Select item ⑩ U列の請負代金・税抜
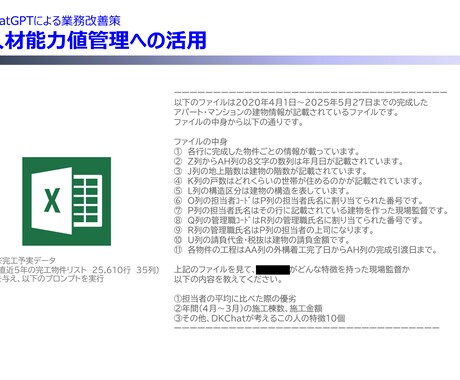 tap(262, 240)
